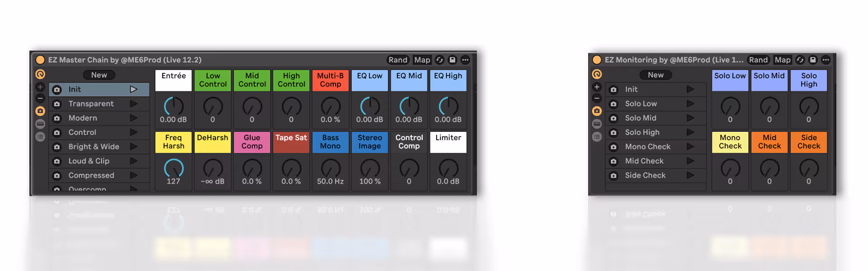The image size is (868, 271).
Task: Open the more options icon on EZ Master Chain
Action: click(x=465, y=60)
